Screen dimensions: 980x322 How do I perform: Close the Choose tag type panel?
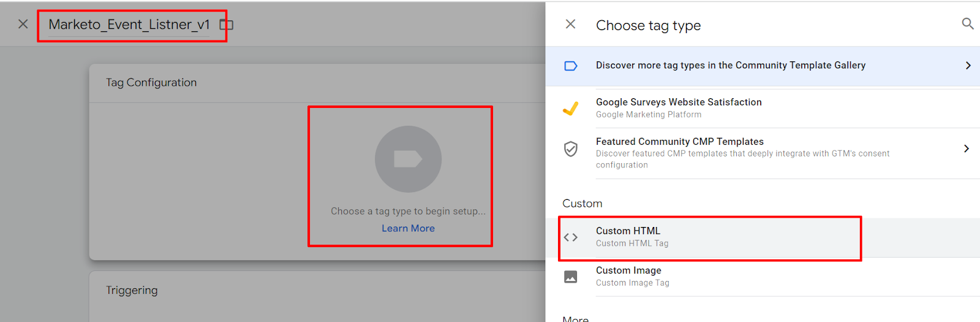point(570,24)
